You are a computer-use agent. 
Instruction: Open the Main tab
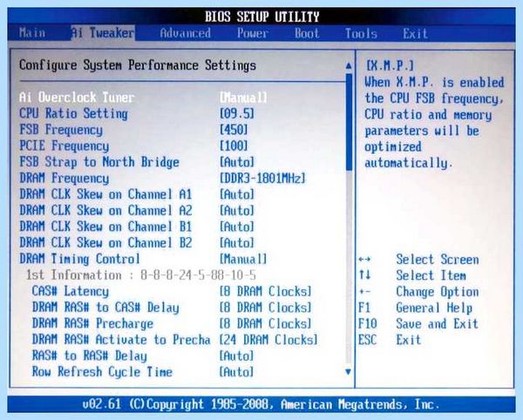click(x=32, y=33)
